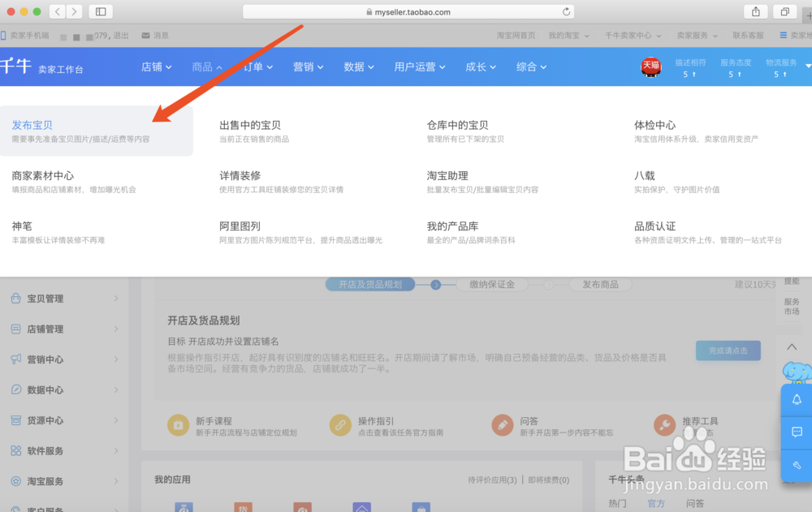This screenshot has width=812, height=512.
Task: Open 待评价应用(3) link
Action: point(492,480)
